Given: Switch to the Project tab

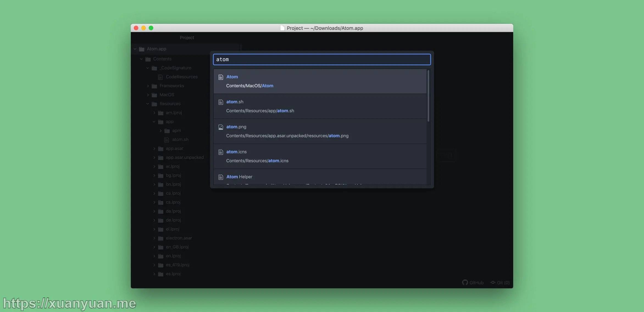Looking at the screenshot, I should 187,38.
